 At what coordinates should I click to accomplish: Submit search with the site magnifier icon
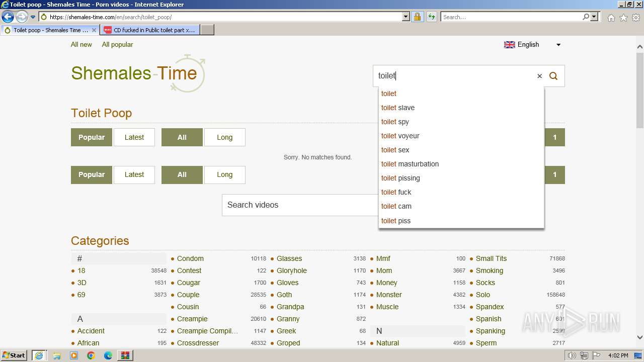pyautogui.click(x=553, y=76)
